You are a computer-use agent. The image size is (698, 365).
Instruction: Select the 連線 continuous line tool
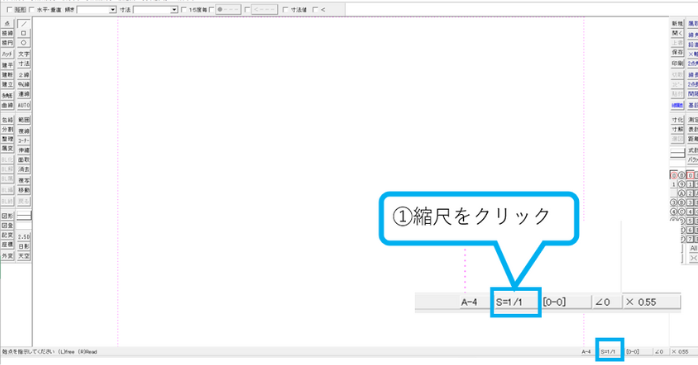pyautogui.click(x=24, y=94)
